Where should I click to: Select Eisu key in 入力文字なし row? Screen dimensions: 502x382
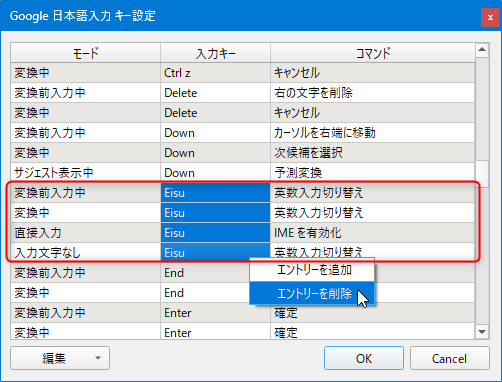coord(215,252)
